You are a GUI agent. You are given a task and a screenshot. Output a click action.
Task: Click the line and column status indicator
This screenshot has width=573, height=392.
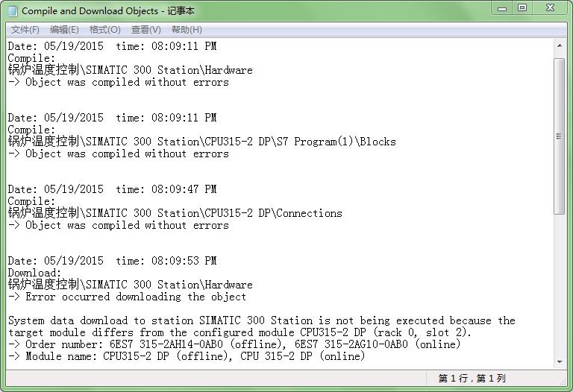coord(472,379)
